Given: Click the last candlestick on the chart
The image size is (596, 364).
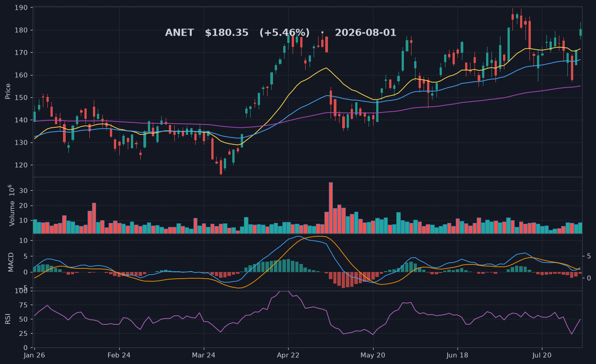Looking at the screenshot, I should (580, 31).
